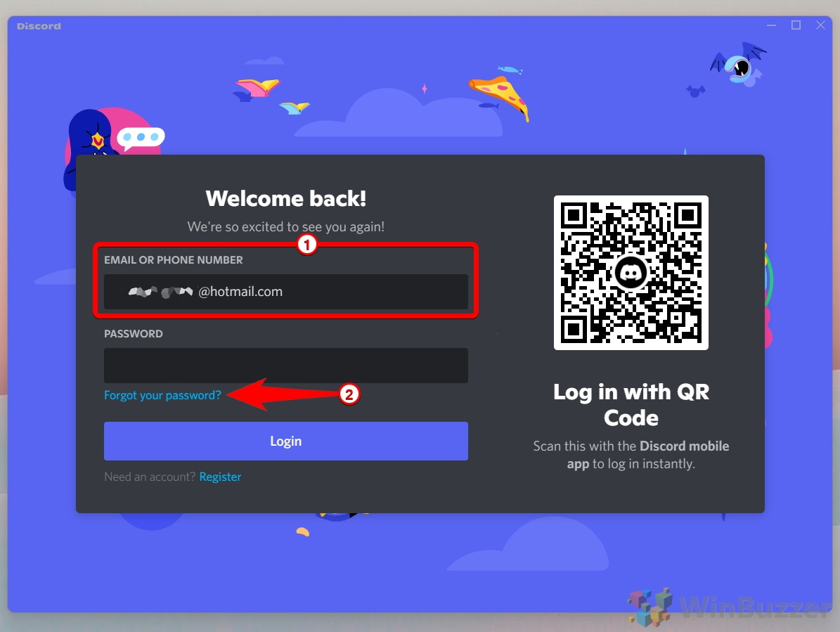Image resolution: width=840 pixels, height=632 pixels.
Task: Close the Discord window
Action: click(820, 25)
